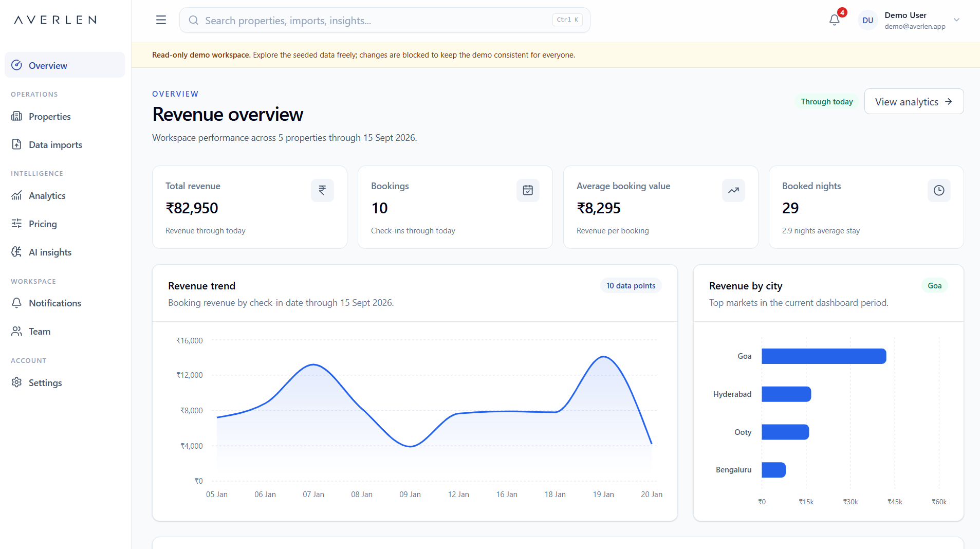Image resolution: width=980 pixels, height=549 pixels.
Task: Open the Pricing page
Action: click(65, 224)
